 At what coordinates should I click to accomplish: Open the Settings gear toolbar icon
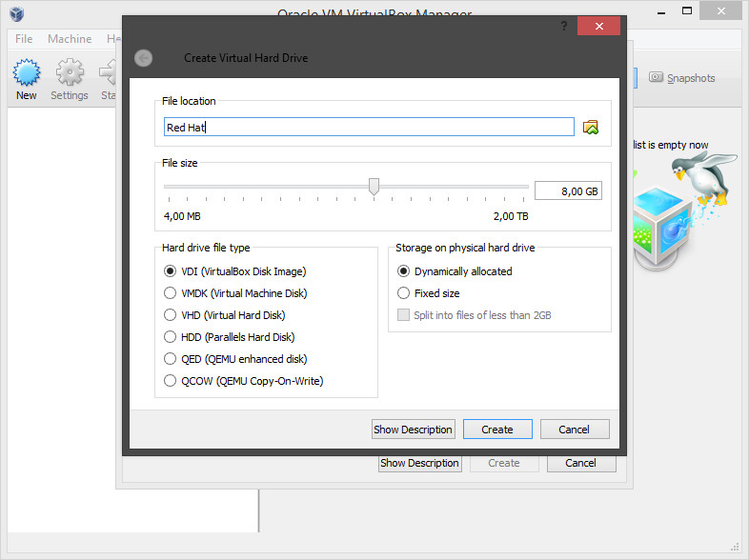pos(70,79)
